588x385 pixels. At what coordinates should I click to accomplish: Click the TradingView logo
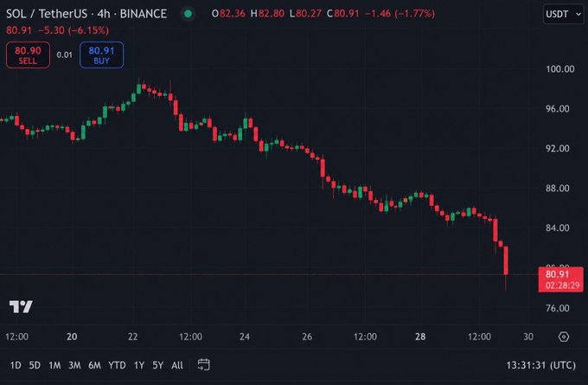click(x=21, y=306)
